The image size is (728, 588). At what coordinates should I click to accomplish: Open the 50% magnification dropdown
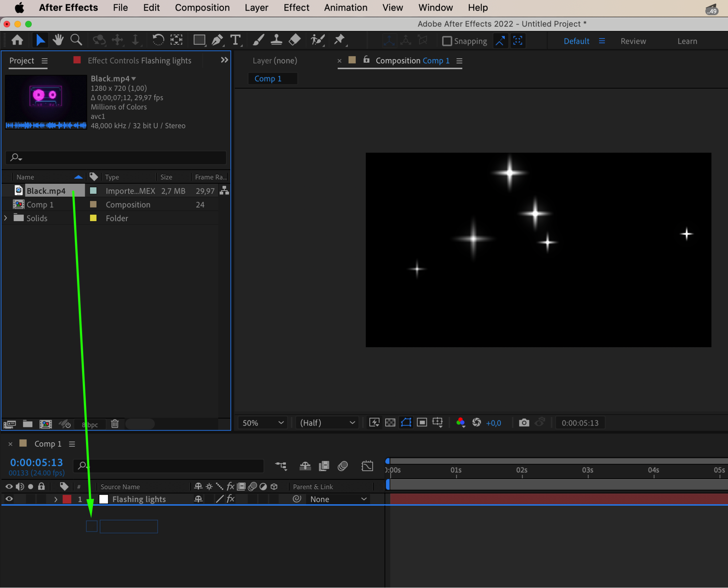pyautogui.click(x=263, y=423)
